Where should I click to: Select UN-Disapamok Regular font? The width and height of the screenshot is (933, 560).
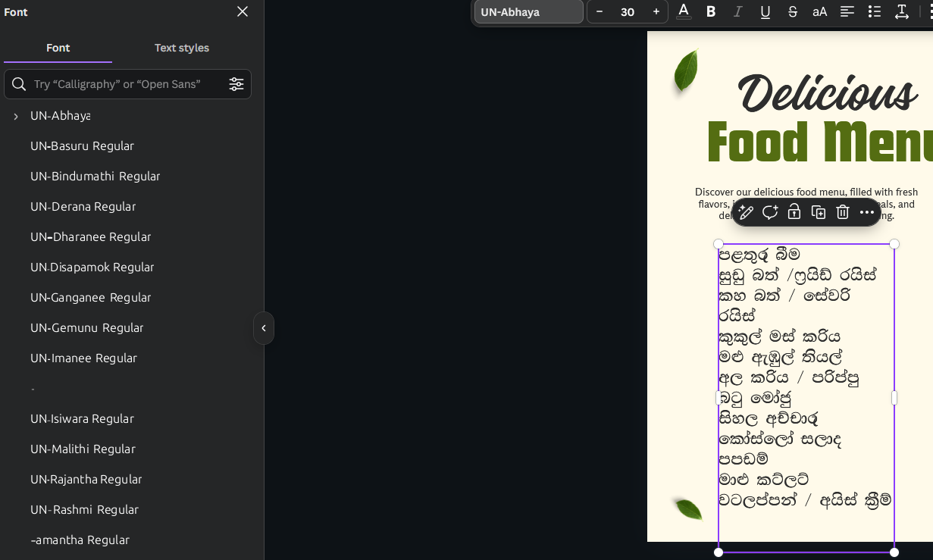coord(92,267)
